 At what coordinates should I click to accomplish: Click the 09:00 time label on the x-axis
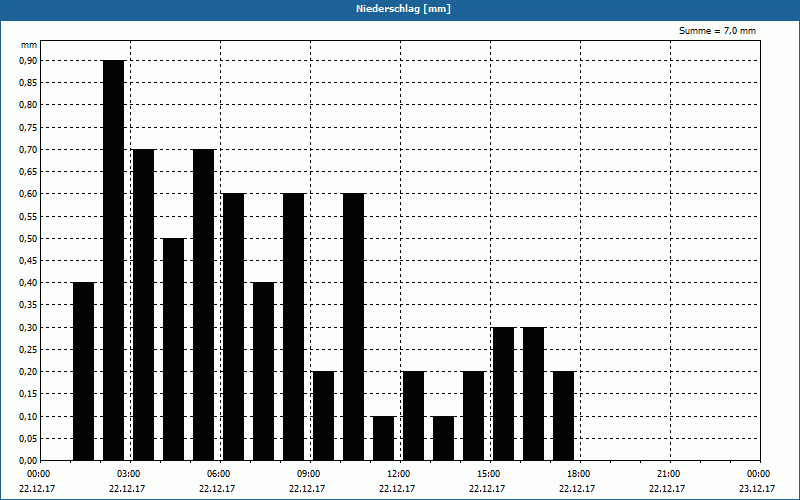point(308,474)
